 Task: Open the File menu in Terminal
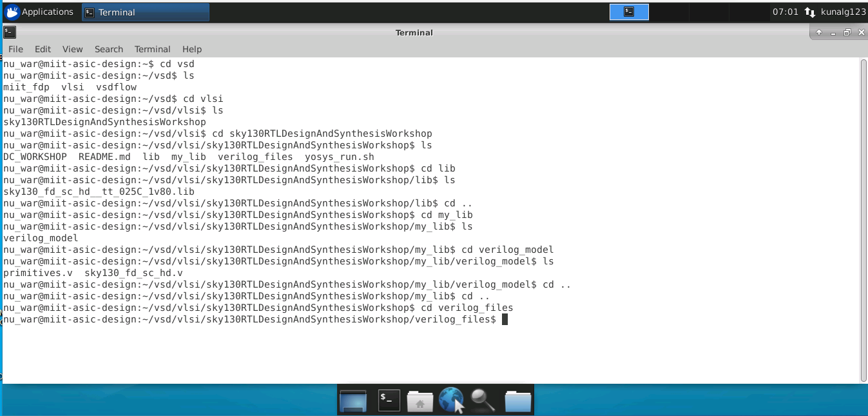tap(15, 49)
